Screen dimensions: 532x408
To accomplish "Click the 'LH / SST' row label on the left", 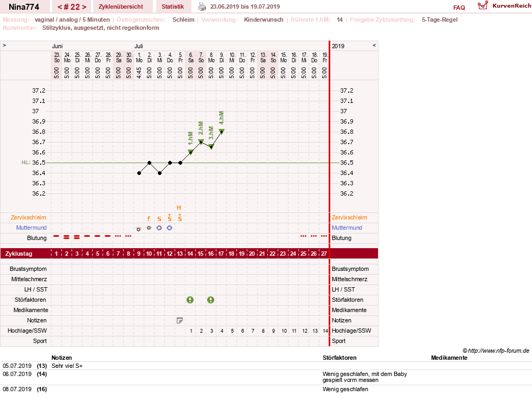I will coord(36,289).
